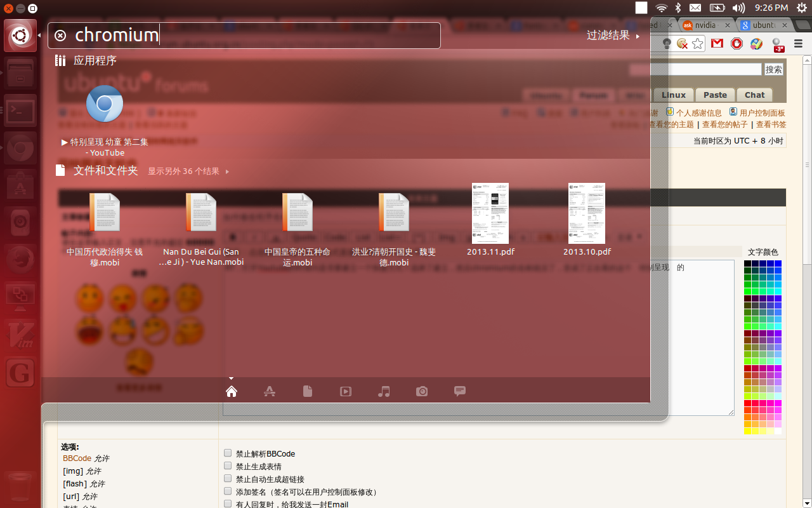Open the Chat tab on the forum
Image resolution: width=812 pixels, height=508 pixels.
pyautogui.click(x=755, y=95)
